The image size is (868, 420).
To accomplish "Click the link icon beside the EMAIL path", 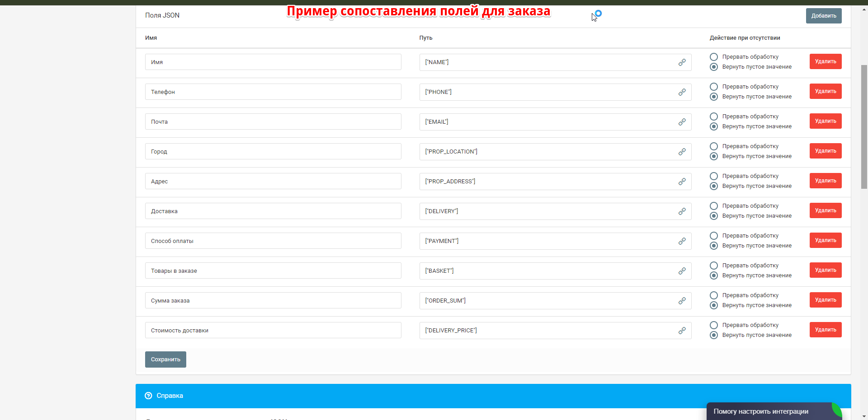I will 682,122.
